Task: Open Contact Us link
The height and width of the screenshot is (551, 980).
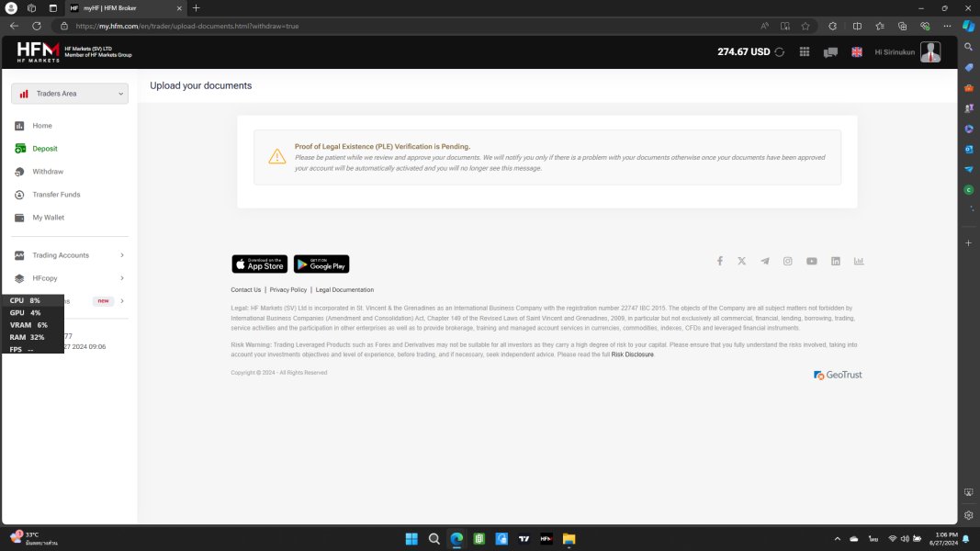Action: click(x=245, y=290)
